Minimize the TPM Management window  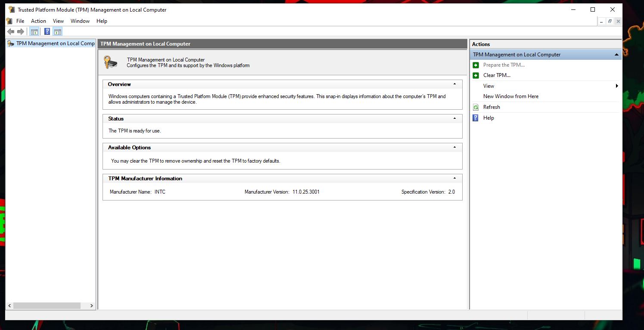pyautogui.click(x=573, y=9)
